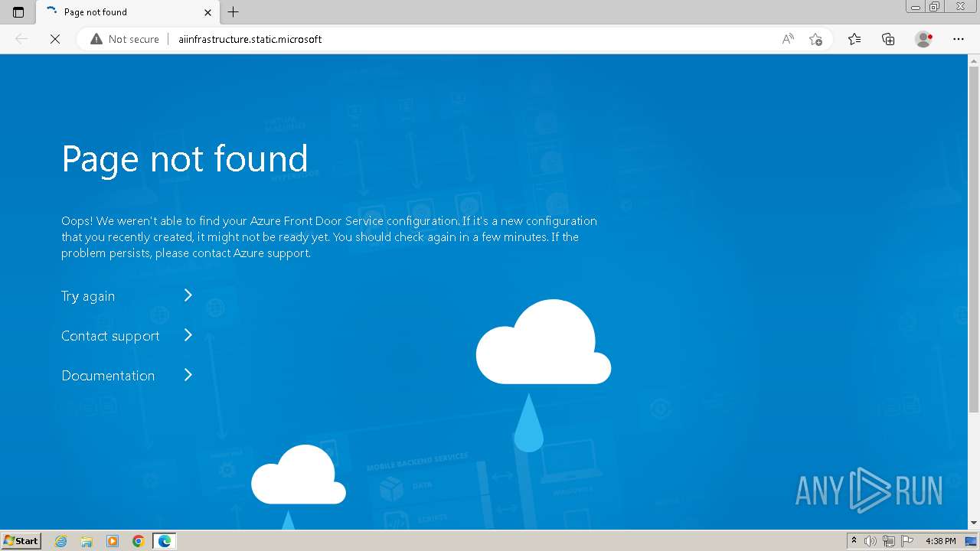Launch Google Chrome from taskbar
Image resolution: width=980 pixels, height=551 pixels.
[138, 541]
